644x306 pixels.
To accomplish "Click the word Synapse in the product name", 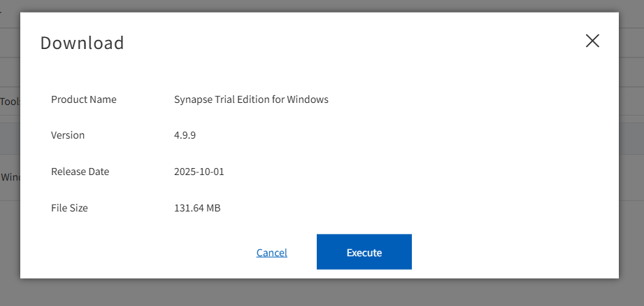I will 194,99.
